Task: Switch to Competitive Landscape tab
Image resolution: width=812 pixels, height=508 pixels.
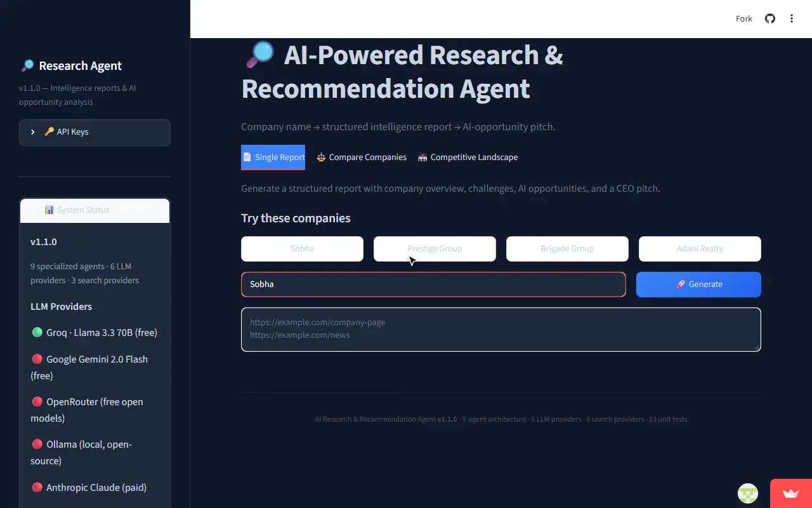Action: point(468,157)
